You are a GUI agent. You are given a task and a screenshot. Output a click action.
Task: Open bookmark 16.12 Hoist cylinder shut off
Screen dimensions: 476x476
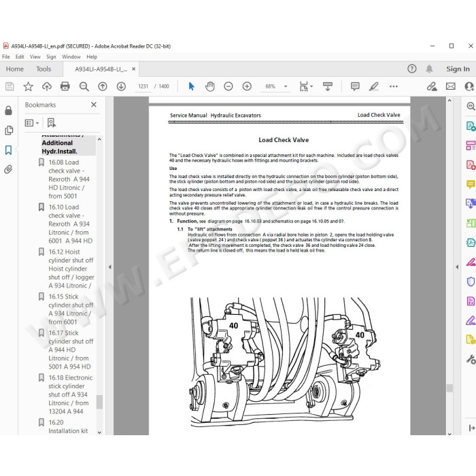click(x=71, y=269)
